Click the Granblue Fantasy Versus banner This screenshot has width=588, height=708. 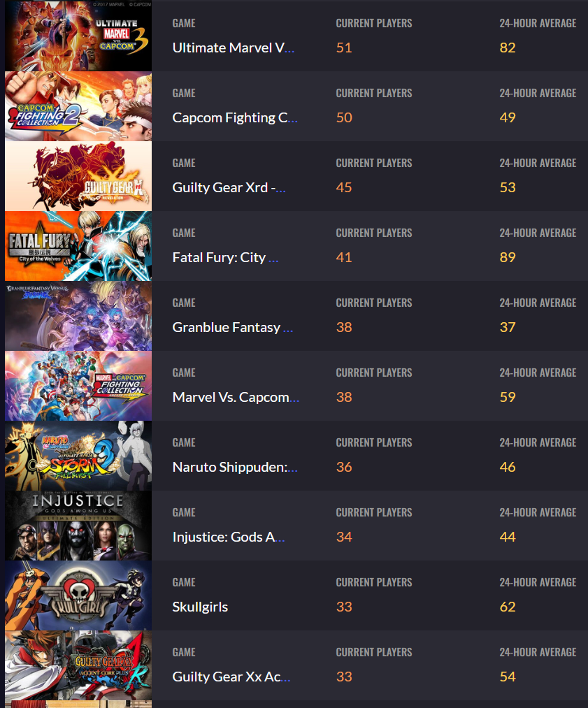(78, 316)
